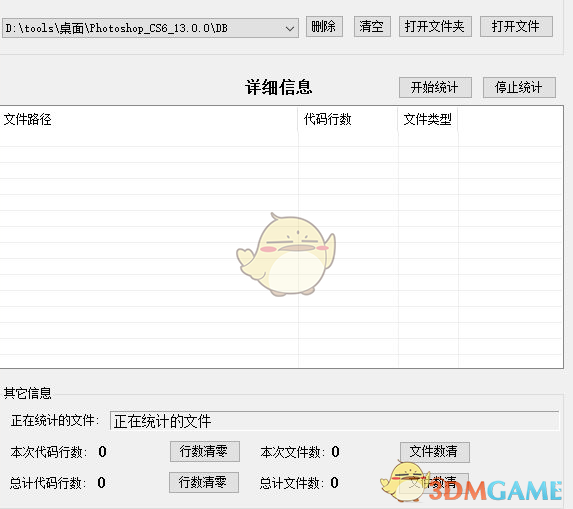Click the 删除 button
Screen dimensions: 573x509
click(x=324, y=26)
